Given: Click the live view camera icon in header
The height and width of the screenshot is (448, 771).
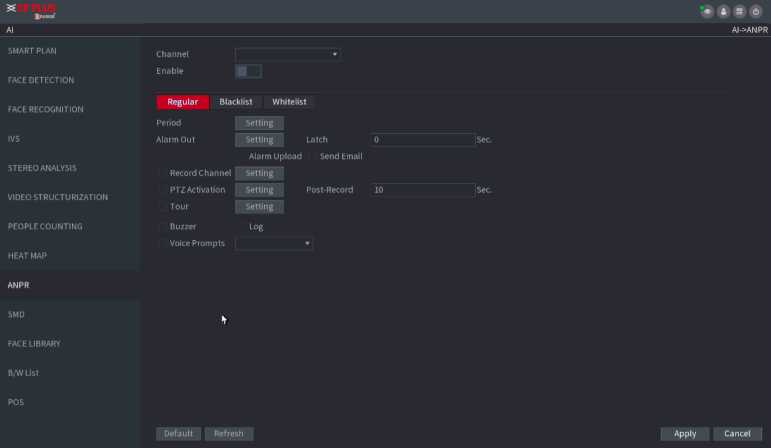Looking at the screenshot, I should [707, 11].
